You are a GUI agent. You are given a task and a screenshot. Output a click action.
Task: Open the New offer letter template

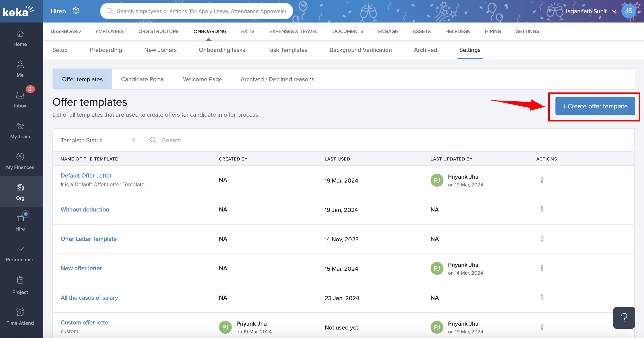click(x=81, y=268)
